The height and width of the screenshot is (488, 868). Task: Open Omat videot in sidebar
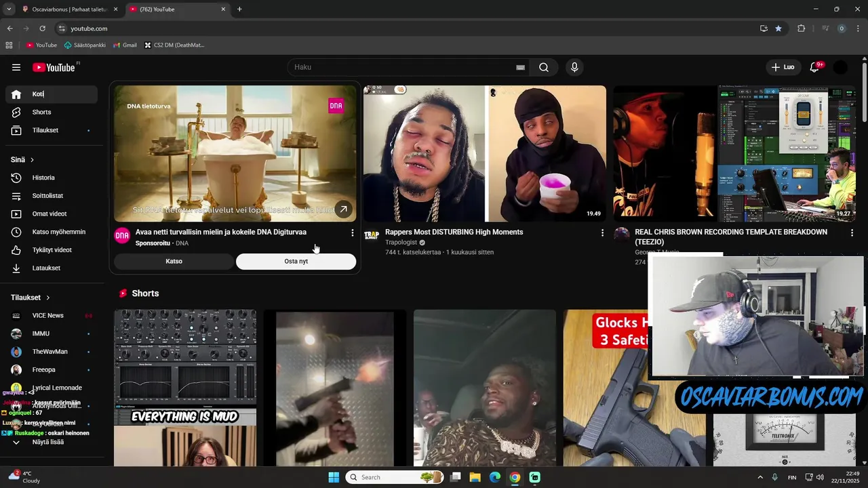point(52,213)
